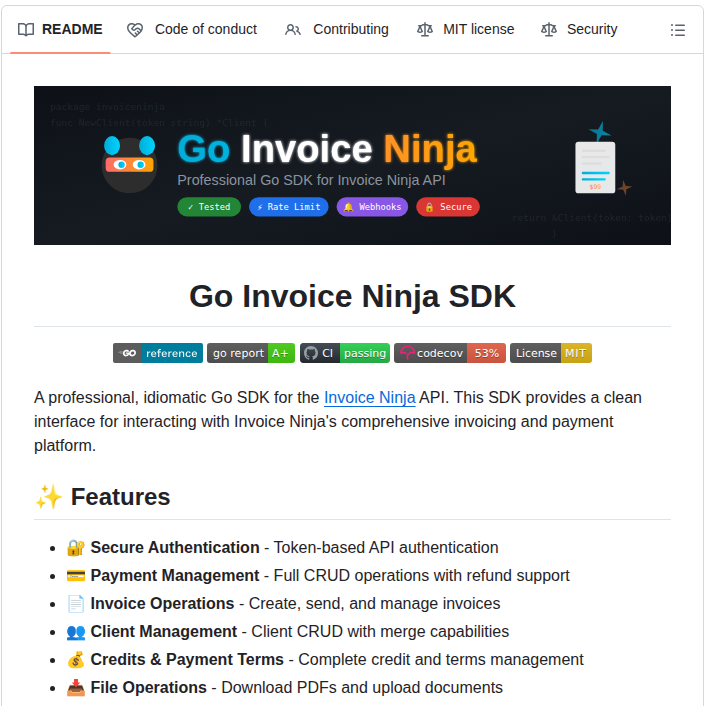Open the go report A+ badge
Screen dimensions: 705x706
point(251,353)
